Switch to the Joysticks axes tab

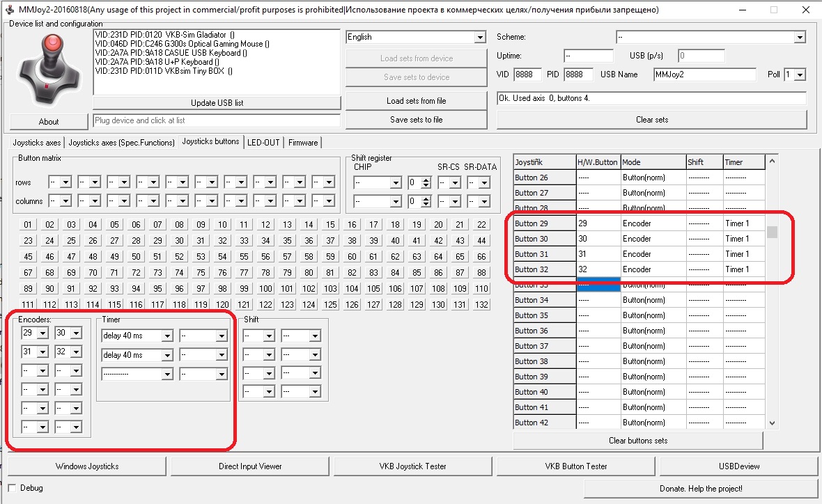point(37,143)
